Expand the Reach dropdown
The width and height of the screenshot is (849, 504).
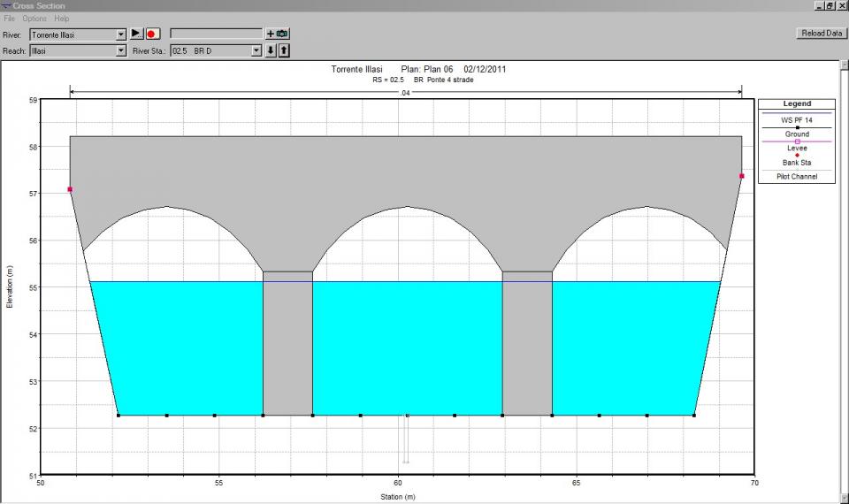point(121,51)
